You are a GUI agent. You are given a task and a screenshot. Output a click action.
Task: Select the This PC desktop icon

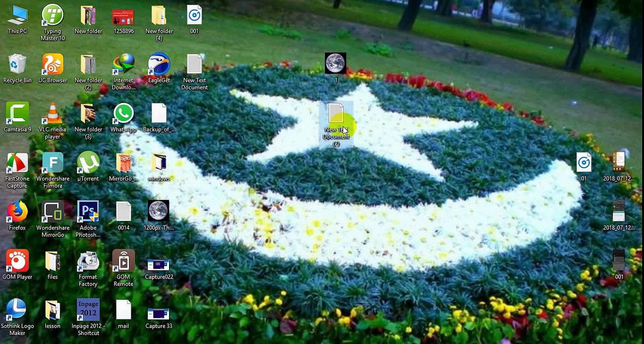click(17, 20)
